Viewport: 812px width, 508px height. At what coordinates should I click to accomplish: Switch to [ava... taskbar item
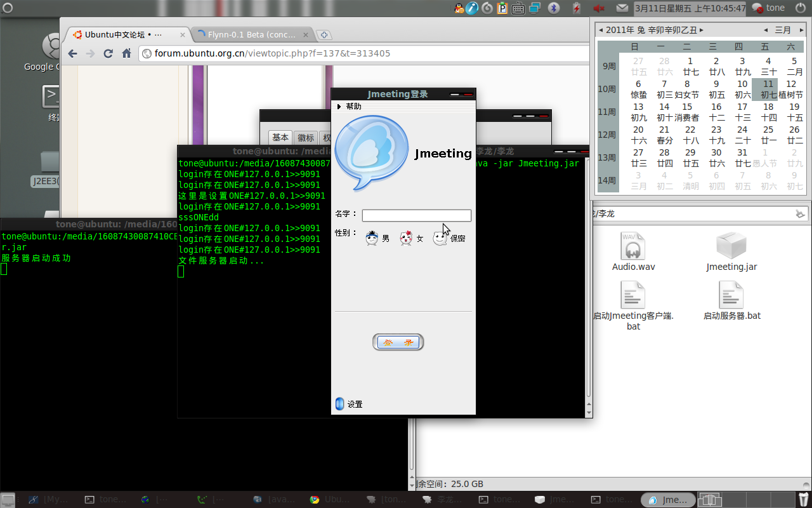274,500
